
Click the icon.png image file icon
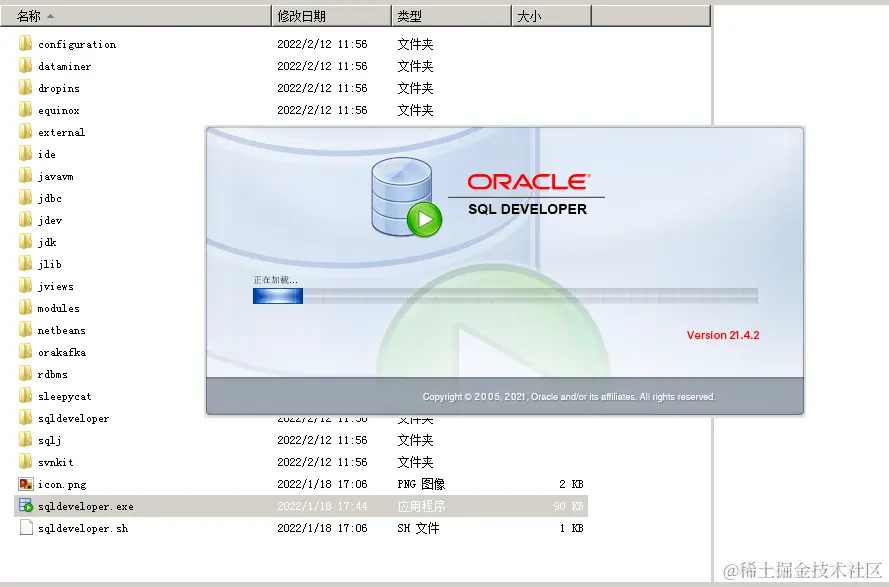(x=26, y=484)
